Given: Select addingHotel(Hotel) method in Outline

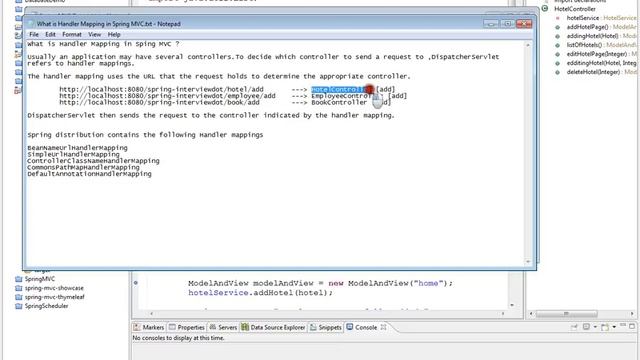Looking at the screenshot, I should click(601, 36).
